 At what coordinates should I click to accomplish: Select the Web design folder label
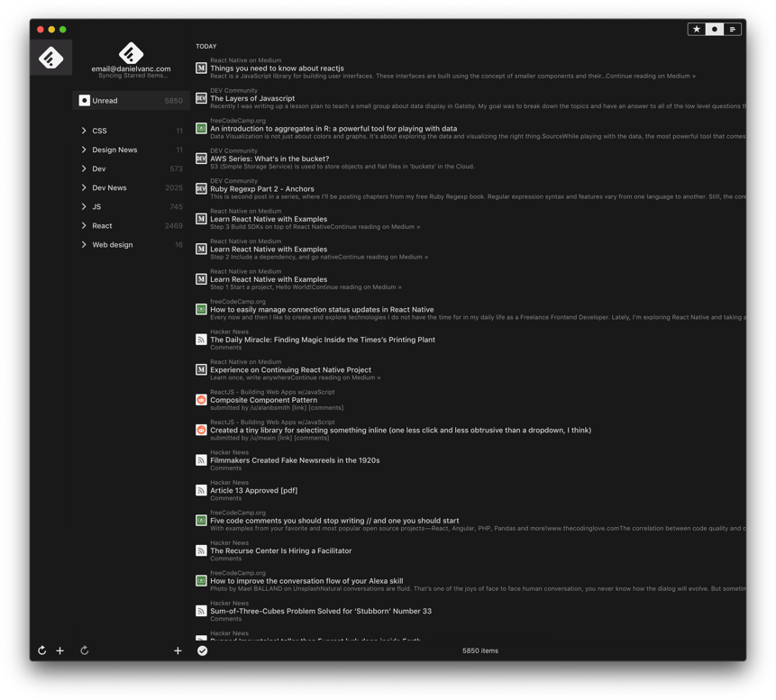pos(113,244)
